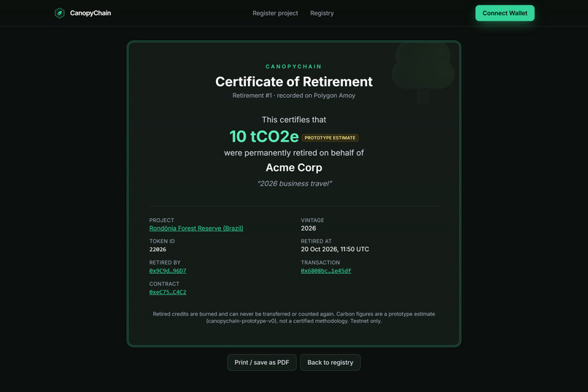Click the PROJECT field label

[162, 220]
